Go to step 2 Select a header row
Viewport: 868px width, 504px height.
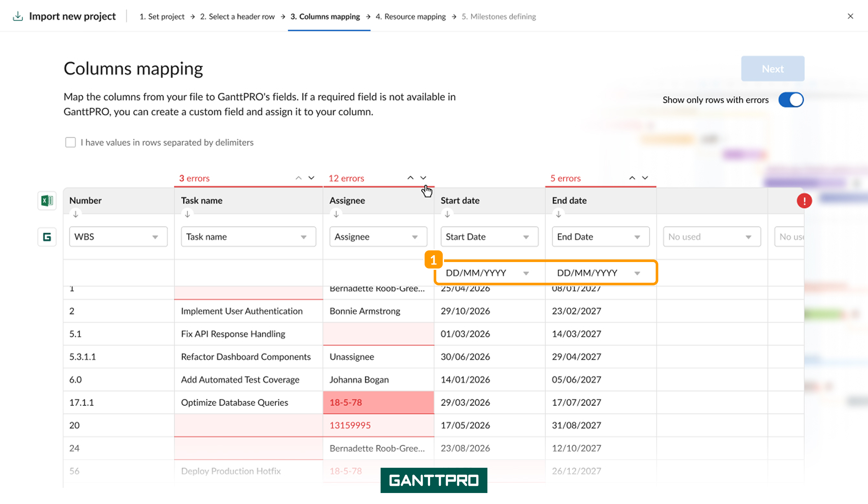pos(237,16)
